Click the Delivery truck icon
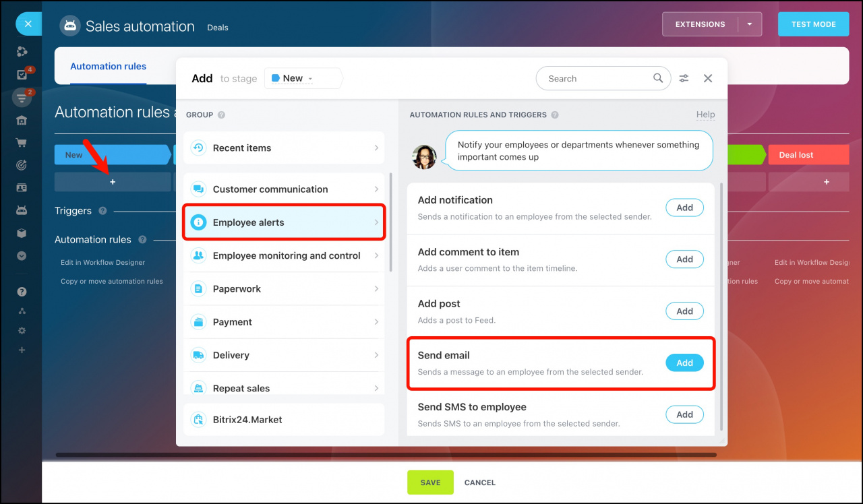Screen dimensions: 863x504 coord(198,355)
